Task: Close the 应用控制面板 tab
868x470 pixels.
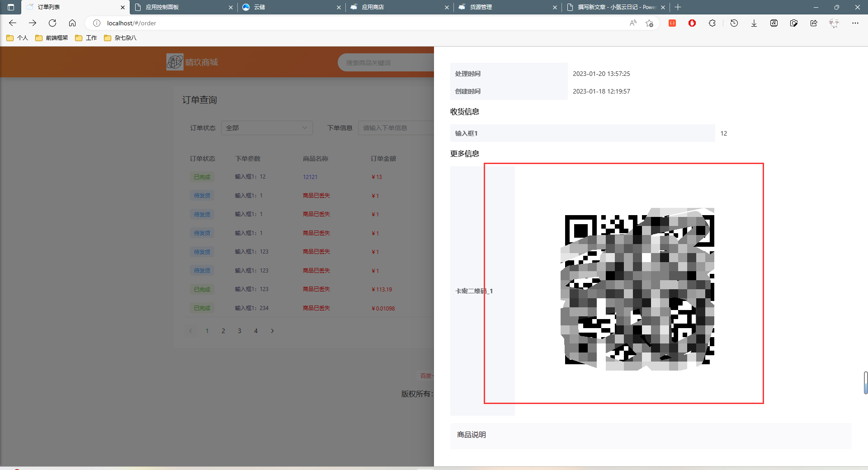Action: click(x=231, y=7)
